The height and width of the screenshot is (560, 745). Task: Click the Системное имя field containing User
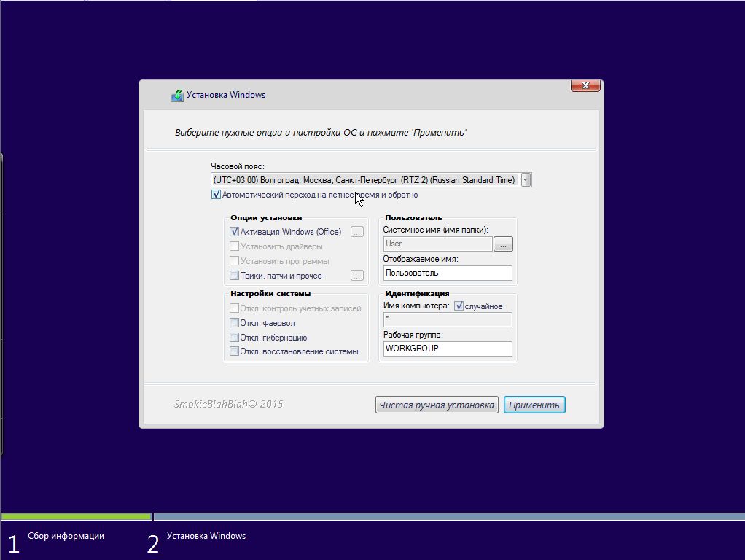tap(437, 244)
